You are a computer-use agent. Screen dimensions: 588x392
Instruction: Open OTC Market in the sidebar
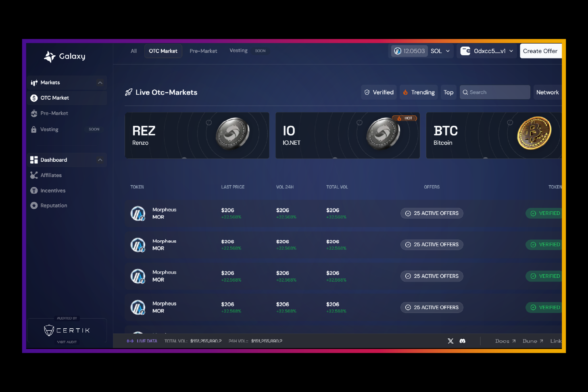click(x=67, y=98)
